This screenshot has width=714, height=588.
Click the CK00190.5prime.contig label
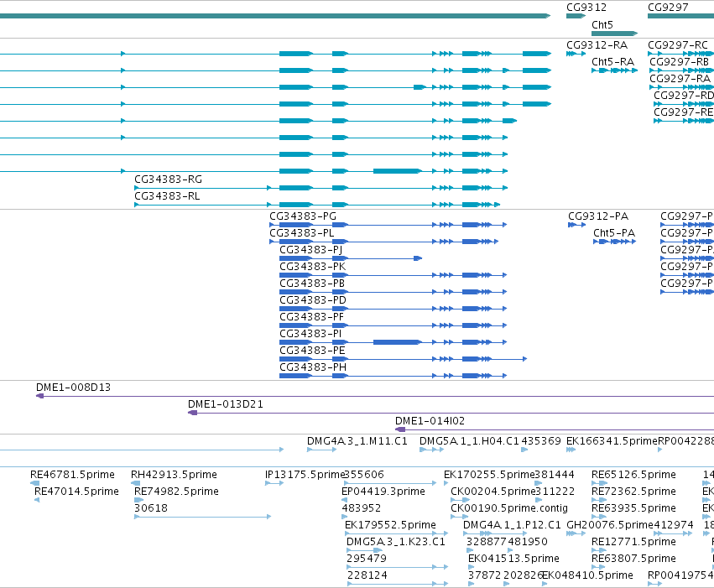pos(509,509)
